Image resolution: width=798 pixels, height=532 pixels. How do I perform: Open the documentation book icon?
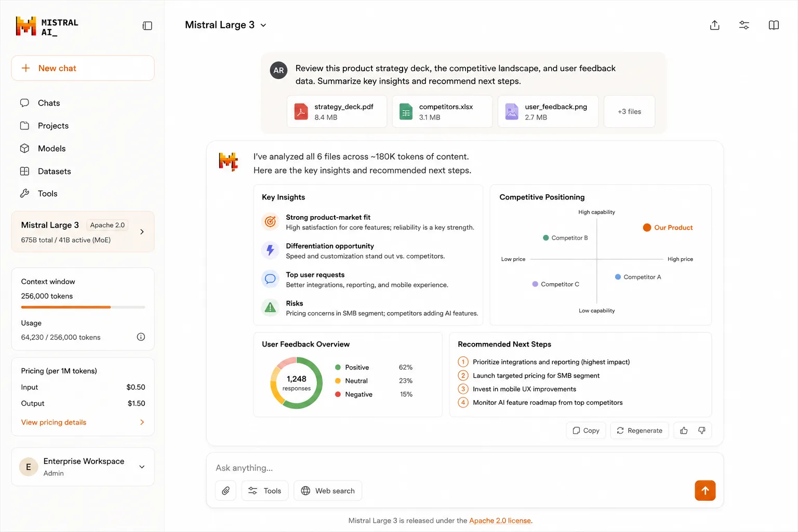coord(774,25)
